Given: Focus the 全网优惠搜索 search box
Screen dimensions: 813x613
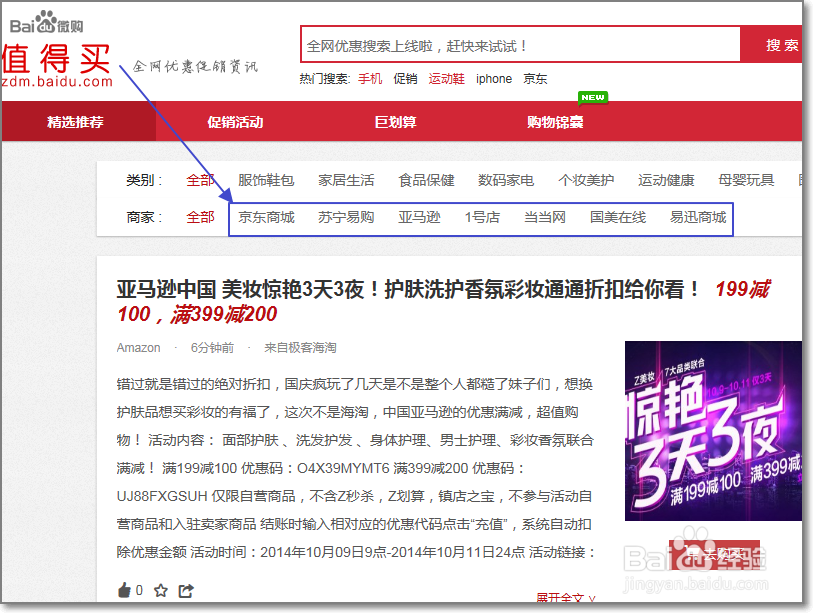Looking at the screenshot, I should point(520,45).
